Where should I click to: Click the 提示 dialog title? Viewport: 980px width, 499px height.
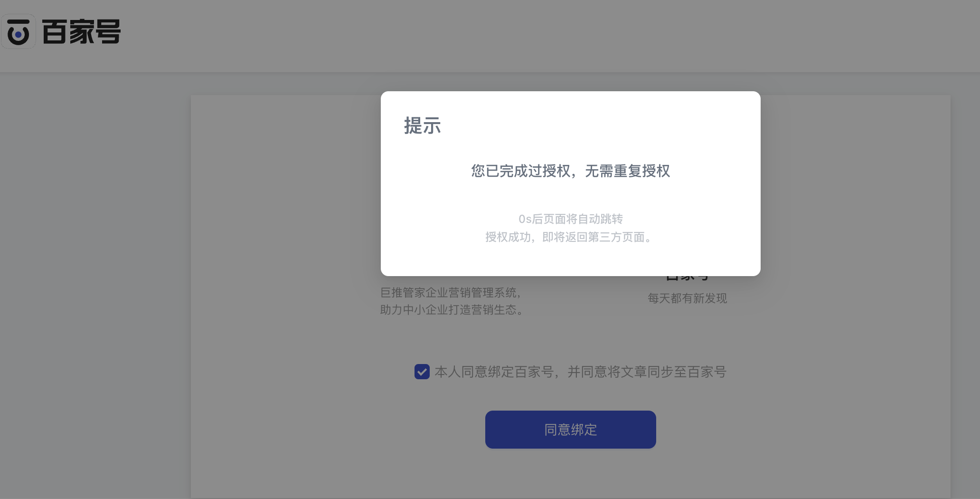423,126
